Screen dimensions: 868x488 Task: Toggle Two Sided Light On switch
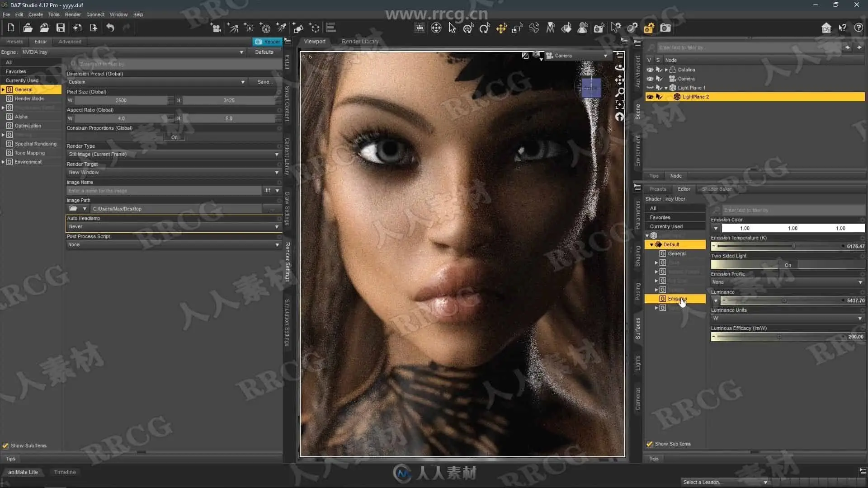[788, 265]
